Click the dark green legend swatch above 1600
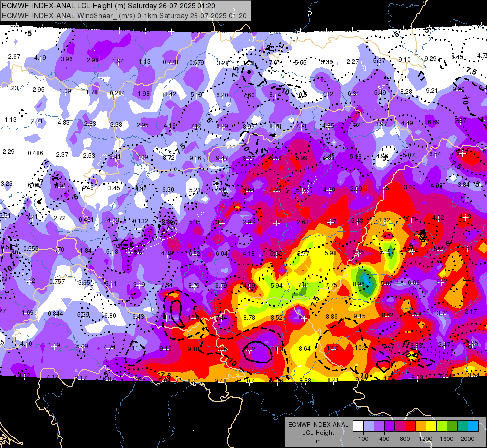Screen dimensions: 487x448 (x=452, y=426)
